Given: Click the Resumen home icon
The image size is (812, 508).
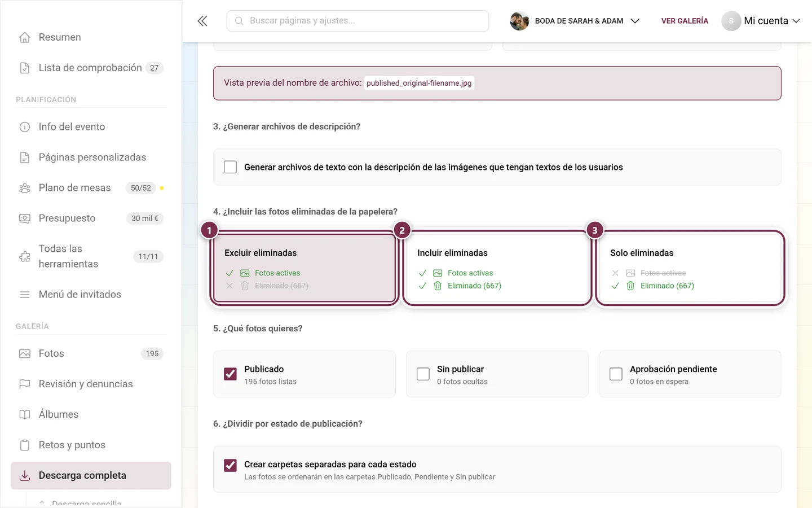Looking at the screenshot, I should coord(25,37).
